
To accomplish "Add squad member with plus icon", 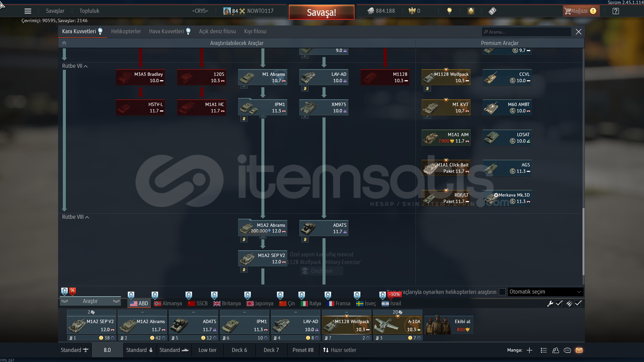I will 529,350.
